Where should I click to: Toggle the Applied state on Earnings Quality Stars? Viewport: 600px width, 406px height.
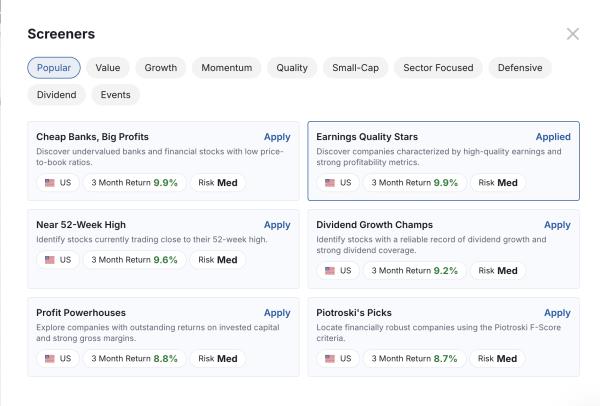[553, 137]
